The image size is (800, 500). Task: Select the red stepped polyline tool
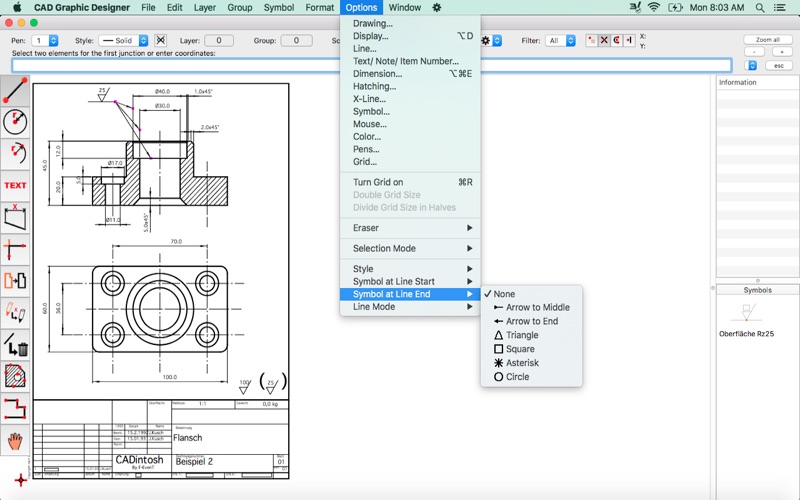tap(15, 408)
